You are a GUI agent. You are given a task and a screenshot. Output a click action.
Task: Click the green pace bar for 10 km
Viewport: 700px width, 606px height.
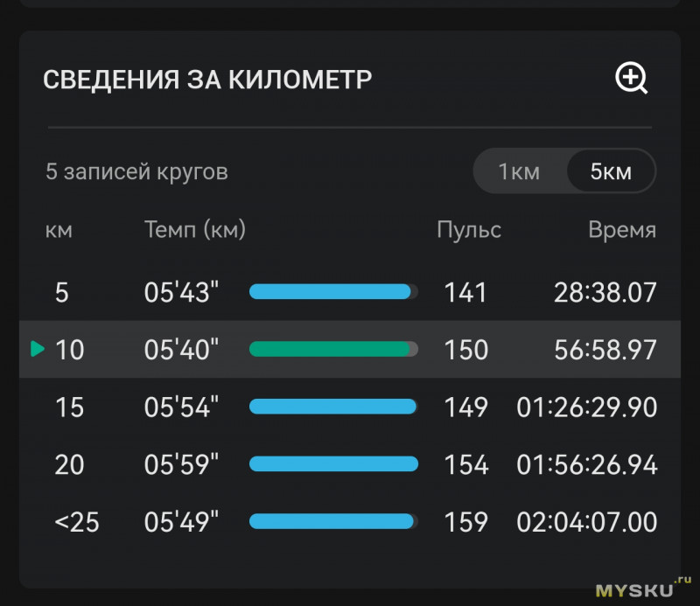(x=333, y=349)
